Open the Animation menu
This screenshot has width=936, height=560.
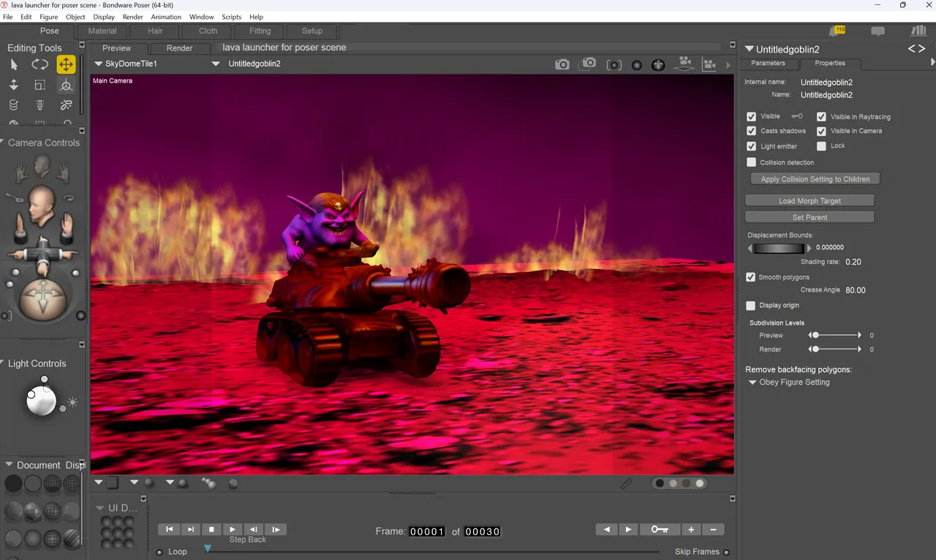coord(166,17)
